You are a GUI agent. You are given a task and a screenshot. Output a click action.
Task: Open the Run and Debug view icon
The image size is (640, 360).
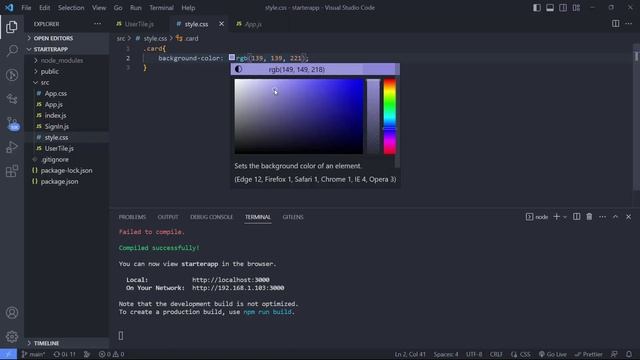pyautogui.click(x=12, y=147)
